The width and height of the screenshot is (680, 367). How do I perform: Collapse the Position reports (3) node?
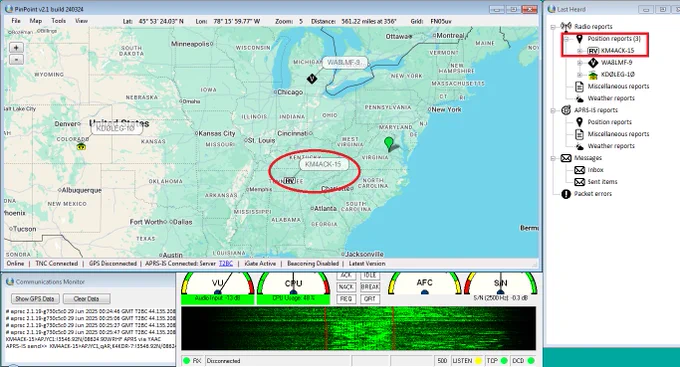point(566,39)
